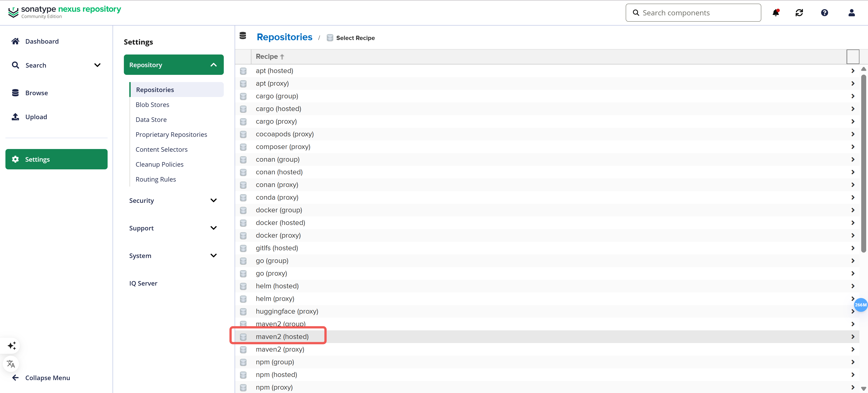Click the Select Recipe breadcrumb icon
868x393 pixels.
coord(330,38)
